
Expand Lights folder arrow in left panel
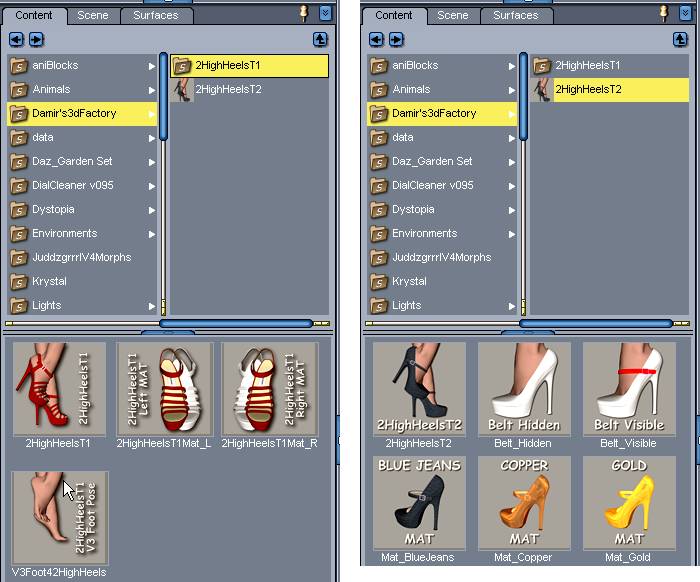click(x=152, y=306)
